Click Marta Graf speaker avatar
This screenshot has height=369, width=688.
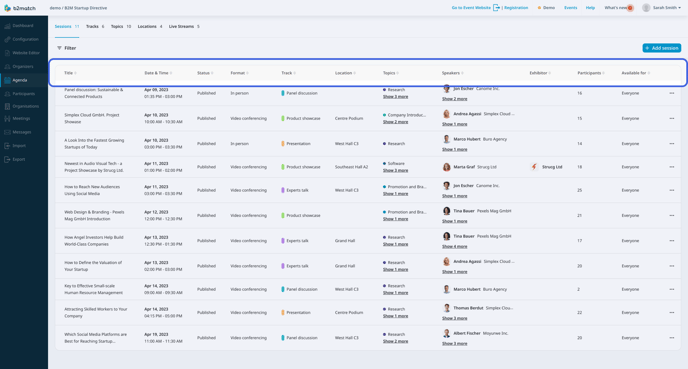tap(446, 167)
